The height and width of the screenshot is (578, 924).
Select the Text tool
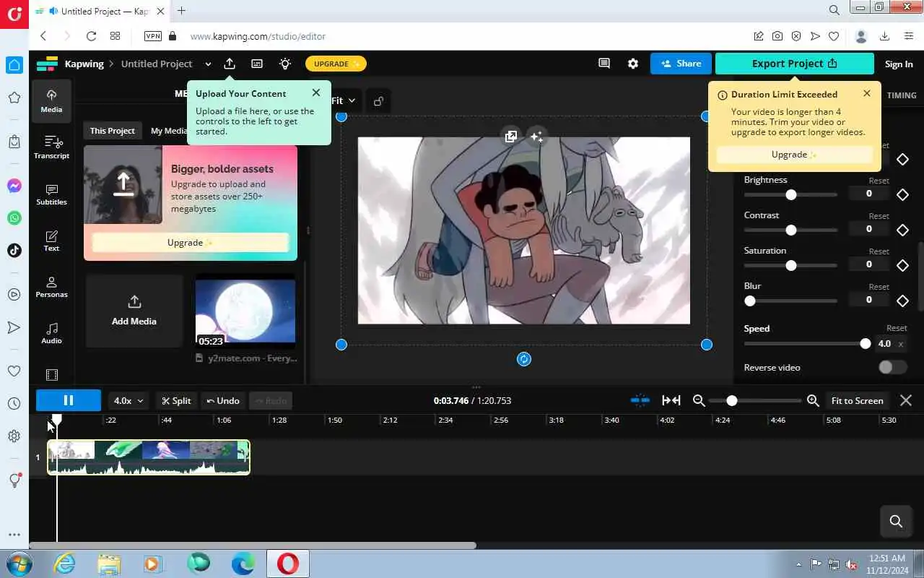tap(51, 241)
